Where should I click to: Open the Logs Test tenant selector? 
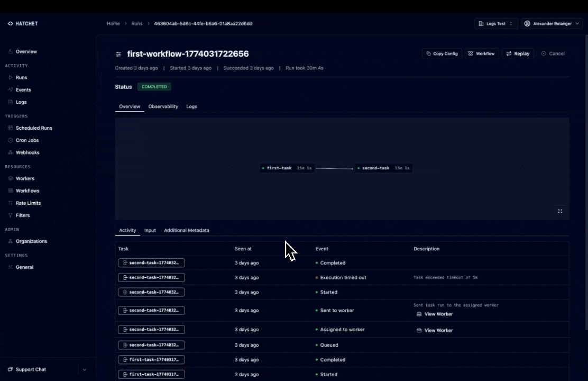[495, 24]
